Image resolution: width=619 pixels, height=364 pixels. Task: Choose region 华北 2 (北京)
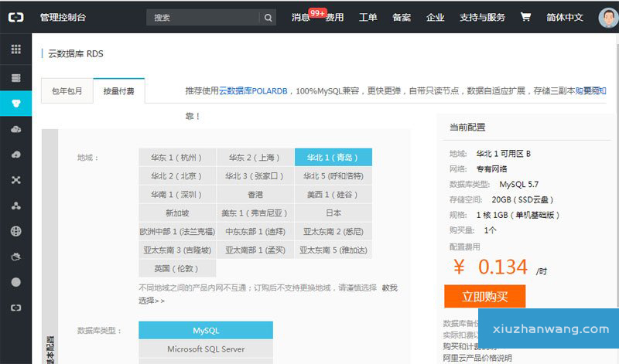(x=177, y=175)
